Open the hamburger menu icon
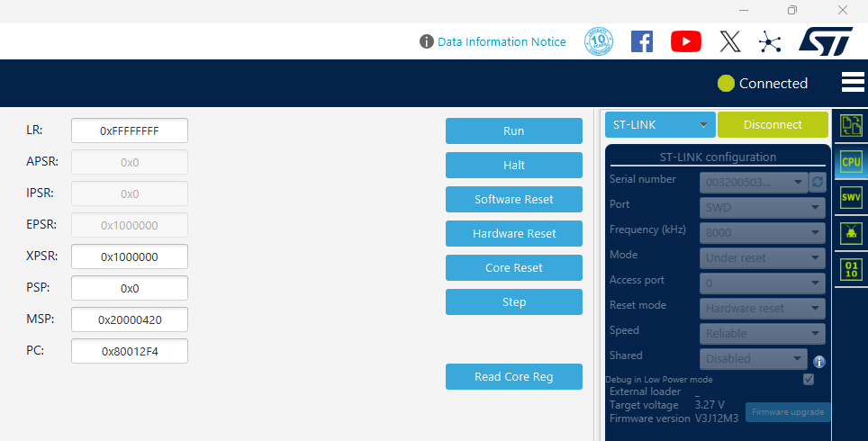The image size is (868, 441). [853, 82]
